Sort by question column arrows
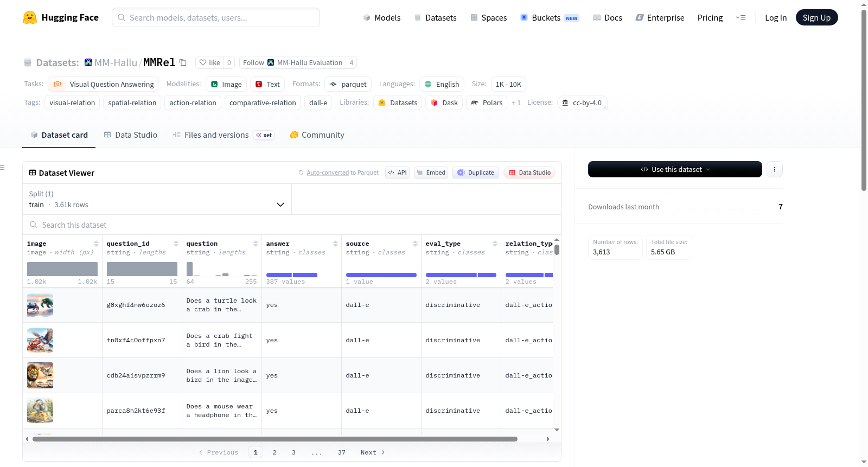This screenshot has width=868, height=467. coord(256,244)
